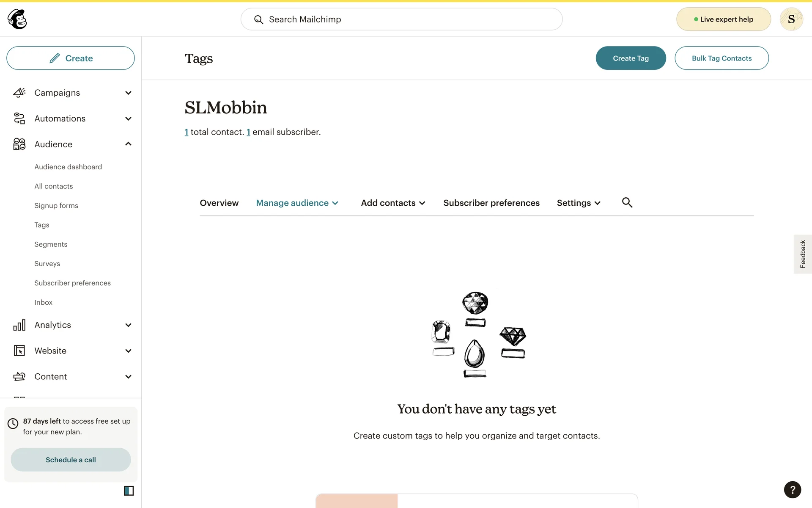
Task: Open the help question mark button
Action: click(792, 490)
